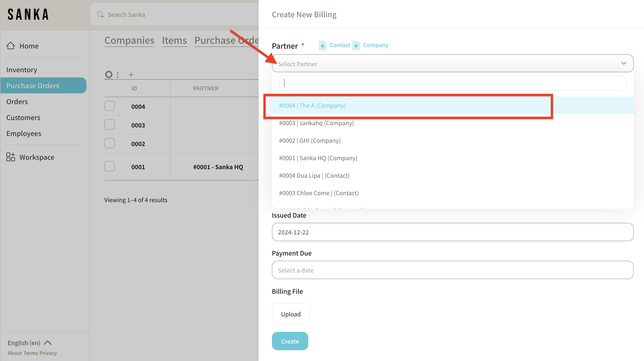644x361 pixels.
Task: Click the Home house icon
Action: [11, 46]
